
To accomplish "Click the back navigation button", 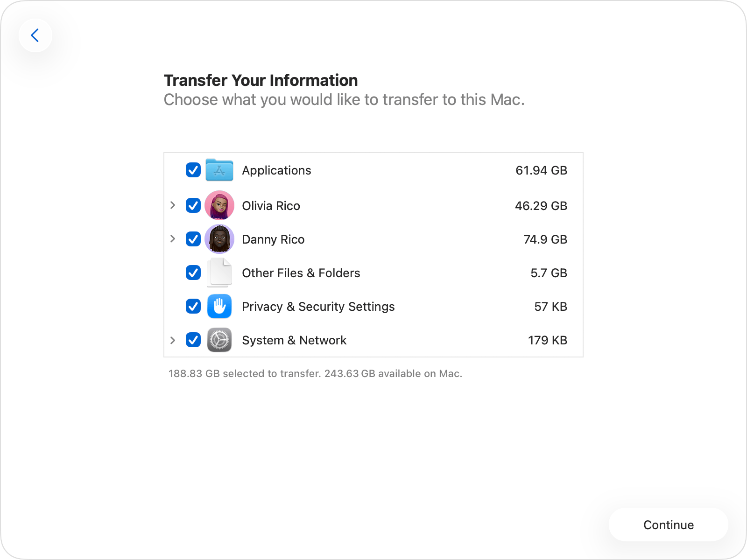I will [35, 35].
